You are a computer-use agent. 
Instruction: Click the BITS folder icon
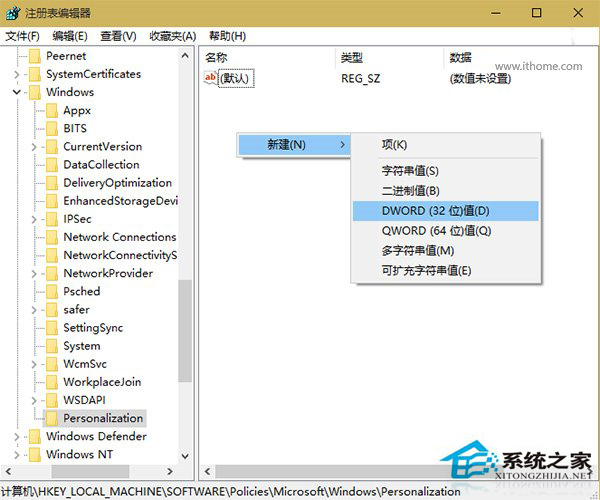tap(52, 129)
